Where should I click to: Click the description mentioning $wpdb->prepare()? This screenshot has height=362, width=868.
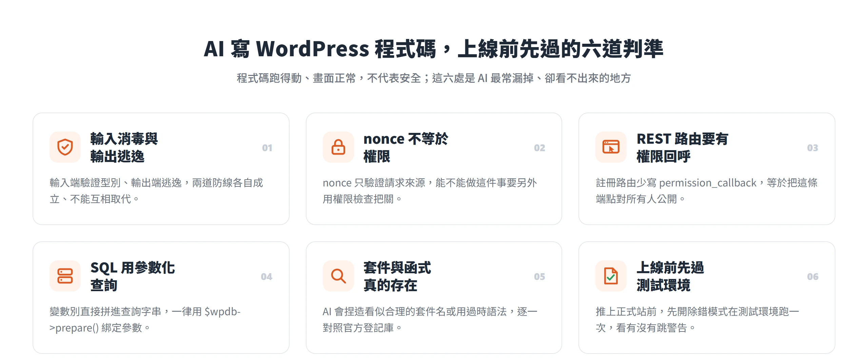click(145, 320)
